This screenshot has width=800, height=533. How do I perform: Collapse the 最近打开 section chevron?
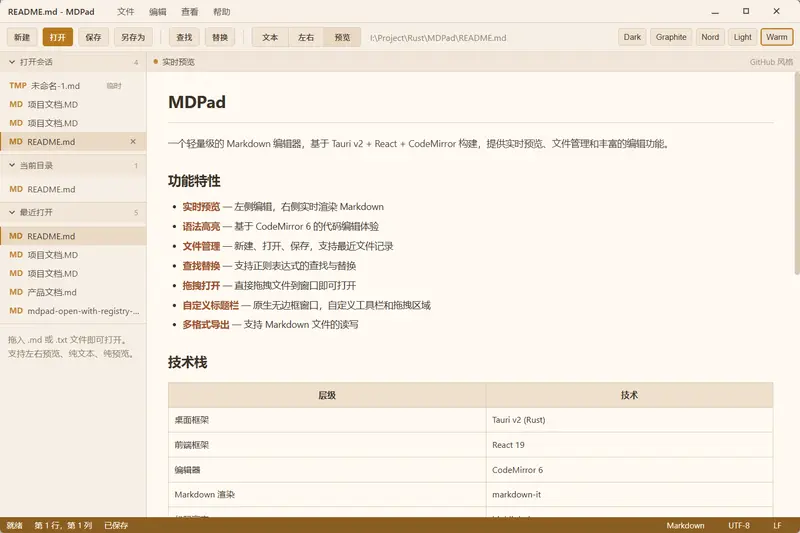point(12,212)
